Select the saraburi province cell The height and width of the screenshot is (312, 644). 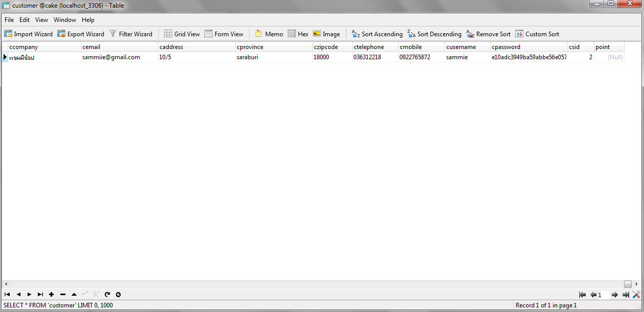coord(274,57)
